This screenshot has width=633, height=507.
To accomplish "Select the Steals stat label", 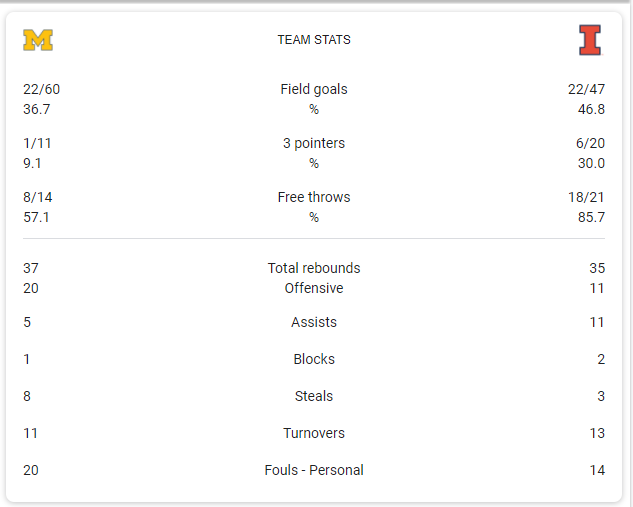I will 314,396.
